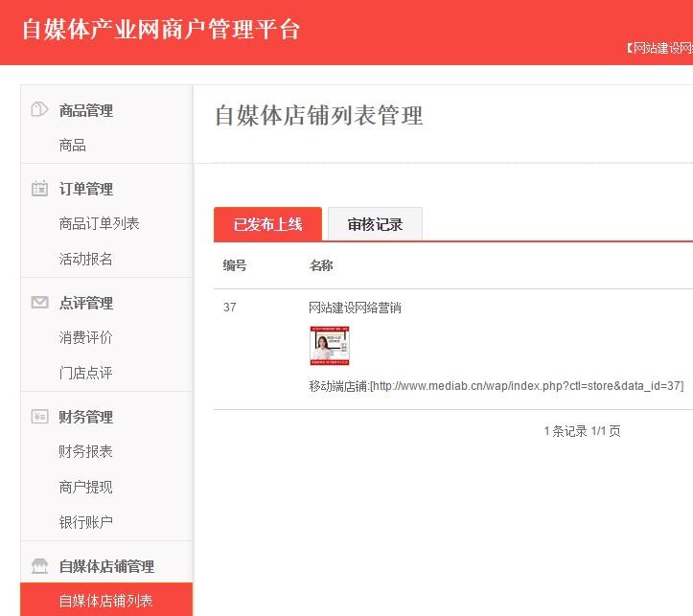Click the 点评管理 envelope icon
693x616 pixels.
tap(39, 303)
